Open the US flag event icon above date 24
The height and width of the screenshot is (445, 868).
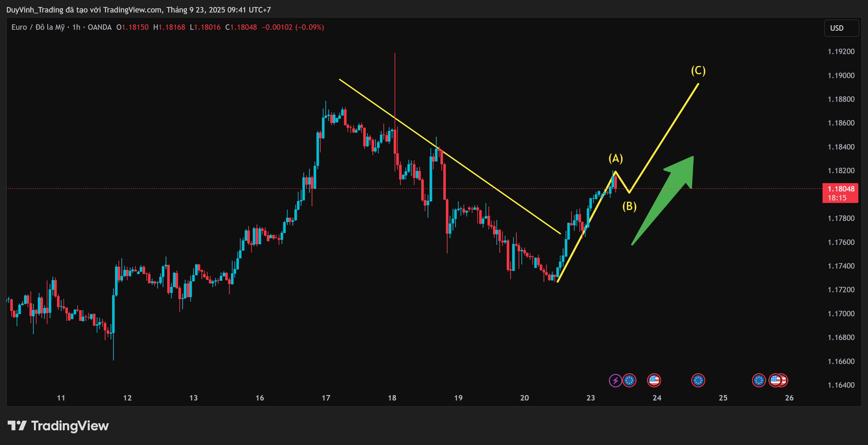coord(654,381)
